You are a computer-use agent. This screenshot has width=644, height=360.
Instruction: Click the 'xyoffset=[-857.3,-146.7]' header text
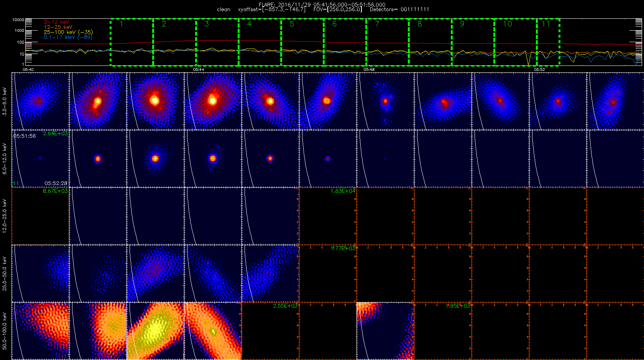click(272, 10)
